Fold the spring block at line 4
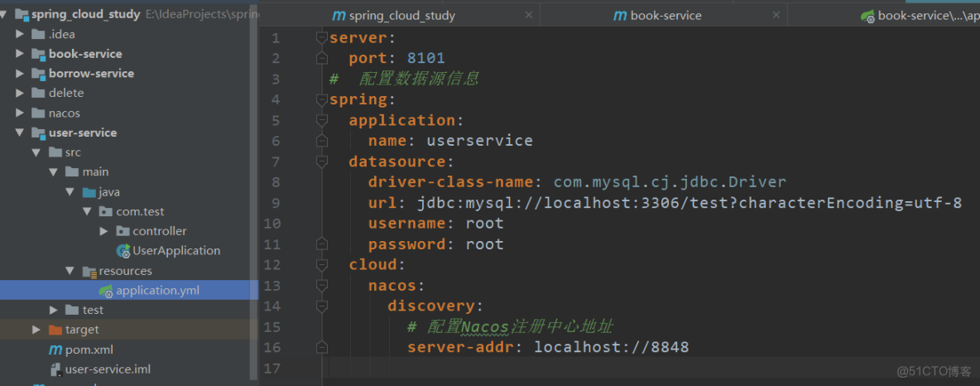Screen dimensions: 980x386 coord(322,99)
